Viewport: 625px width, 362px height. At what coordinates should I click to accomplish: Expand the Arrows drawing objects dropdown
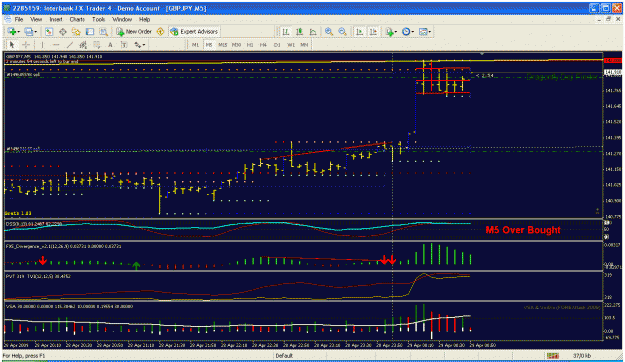pos(140,45)
